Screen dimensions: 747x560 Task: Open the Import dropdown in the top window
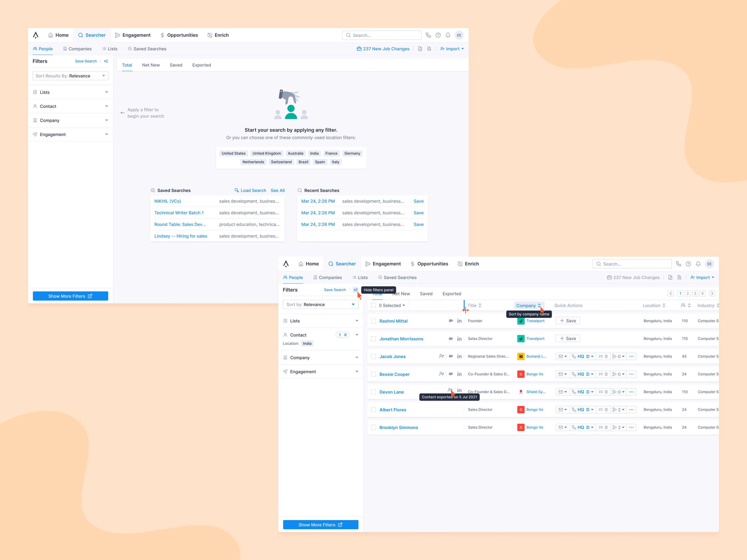coord(452,49)
